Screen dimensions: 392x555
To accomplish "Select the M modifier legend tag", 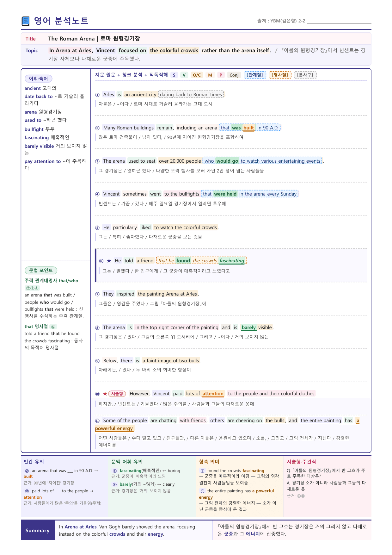I will (210, 75).
